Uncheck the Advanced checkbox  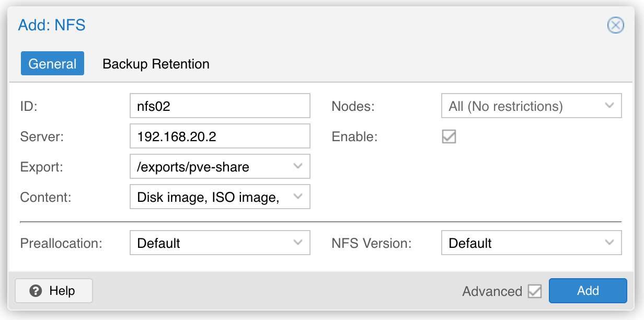pos(535,291)
